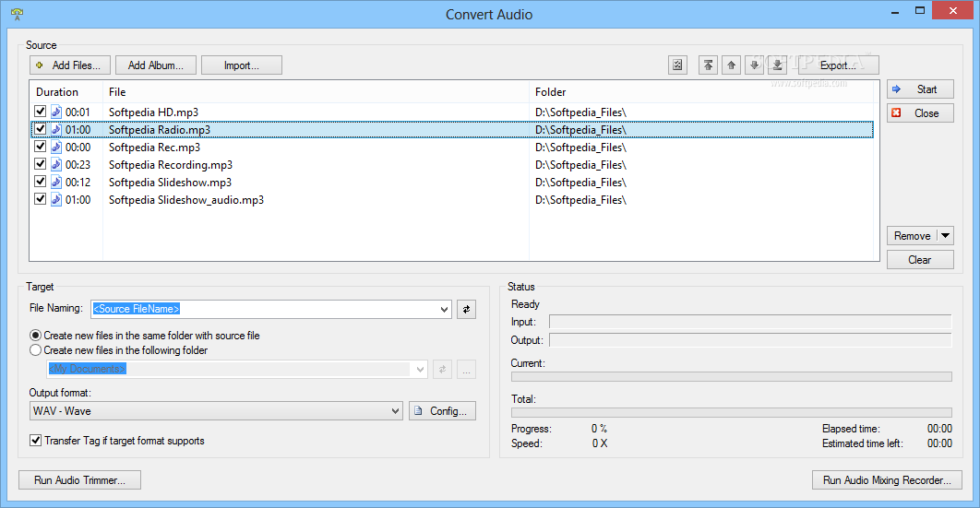980x508 pixels.
Task: Move selected file to bottom of list
Action: (777, 65)
